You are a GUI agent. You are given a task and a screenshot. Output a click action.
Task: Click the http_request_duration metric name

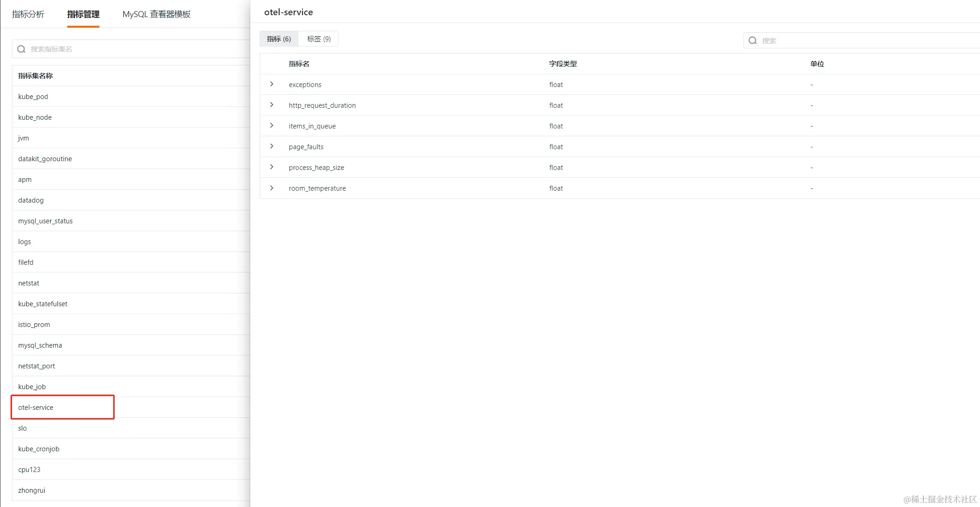[x=322, y=105]
